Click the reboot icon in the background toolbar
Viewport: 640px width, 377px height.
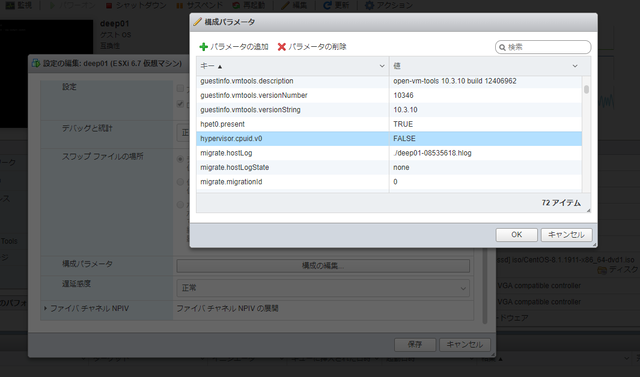[x=236, y=5]
